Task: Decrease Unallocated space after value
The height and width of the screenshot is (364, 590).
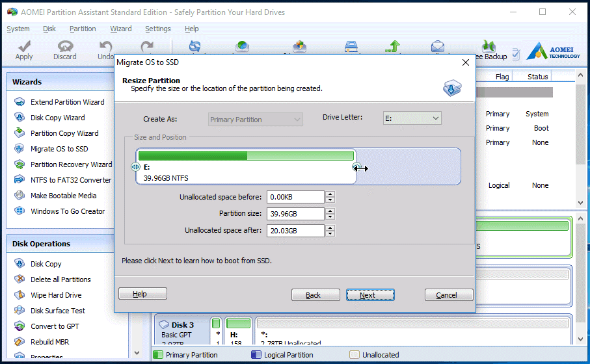Action: click(330, 233)
